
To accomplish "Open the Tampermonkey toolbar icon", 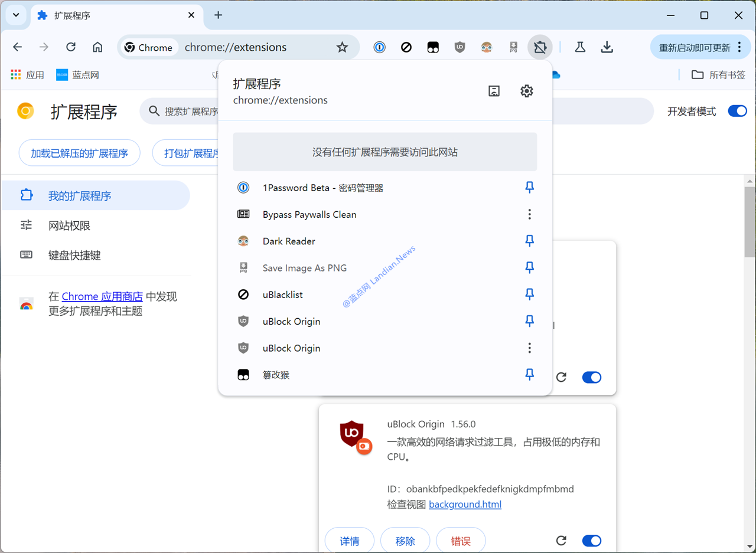I will point(433,47).
